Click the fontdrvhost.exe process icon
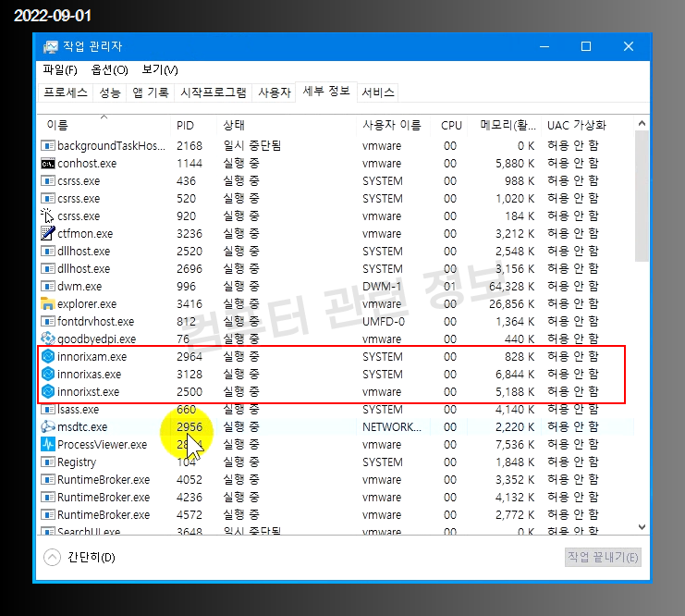The height and width of the screenshot is (616, 685). [x=48, y=321]
